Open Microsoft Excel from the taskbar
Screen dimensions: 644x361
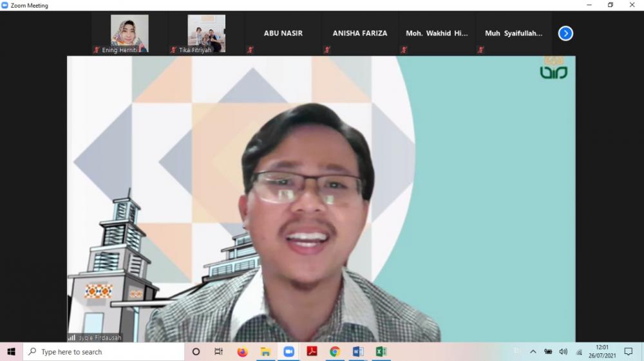point(381,352)
